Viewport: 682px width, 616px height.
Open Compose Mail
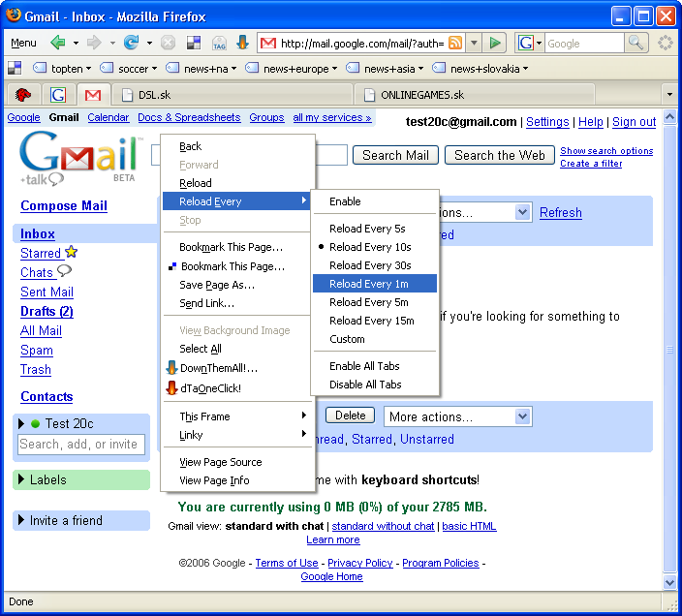pyautogui.click(x=64, y=205)
